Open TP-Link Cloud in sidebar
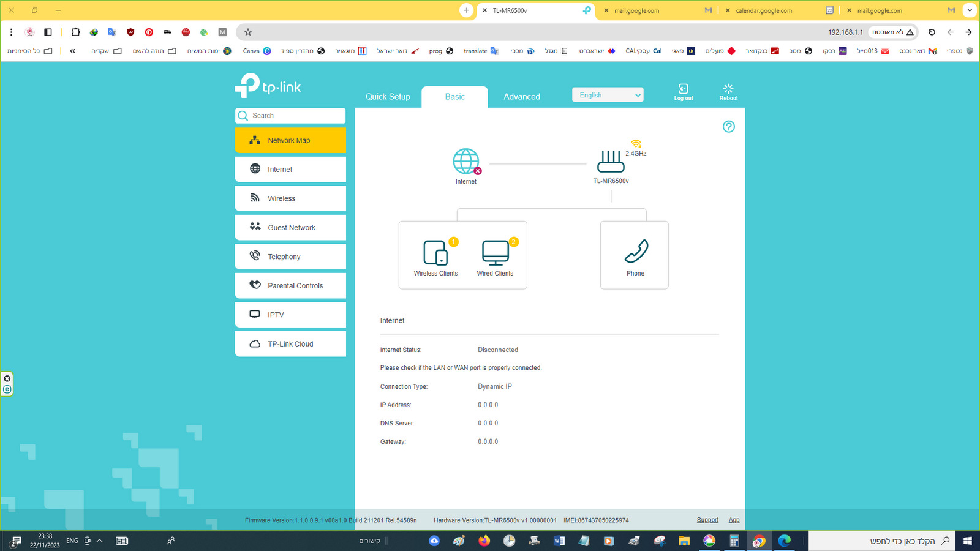This screenshot has width=980, height=551. coord(290,344)
